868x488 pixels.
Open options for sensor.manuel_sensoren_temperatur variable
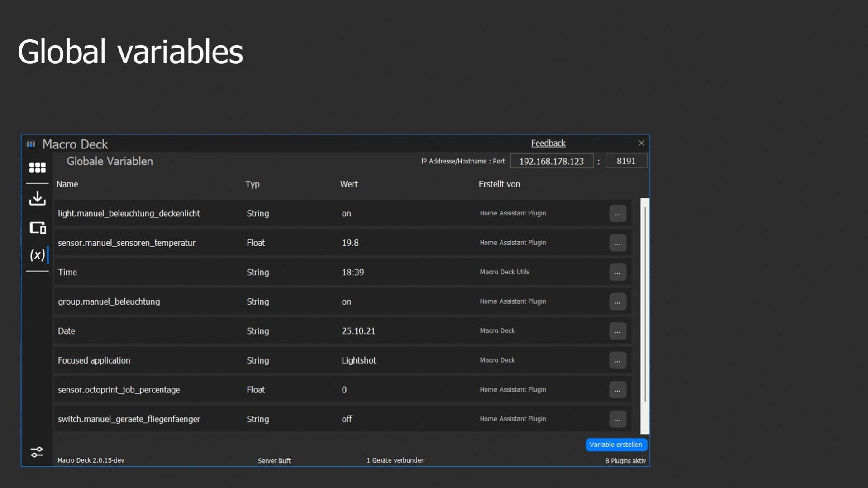coord(617,243)
